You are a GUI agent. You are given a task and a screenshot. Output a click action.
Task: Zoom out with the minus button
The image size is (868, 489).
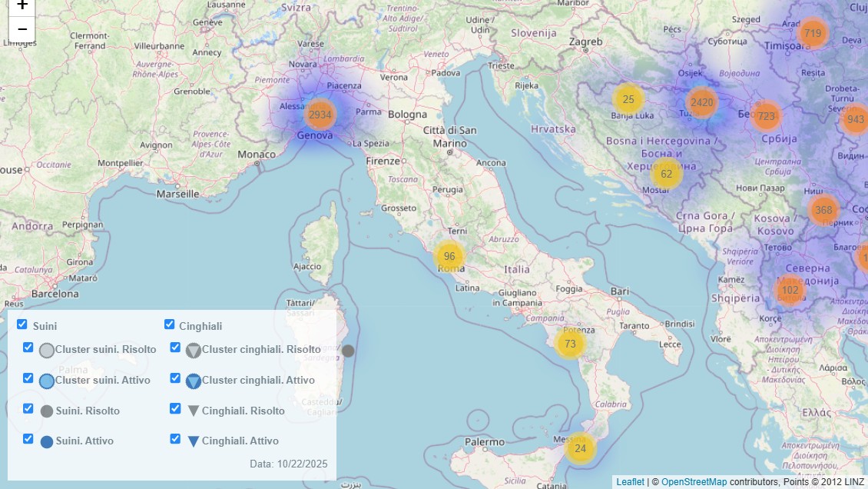(22, 29)
